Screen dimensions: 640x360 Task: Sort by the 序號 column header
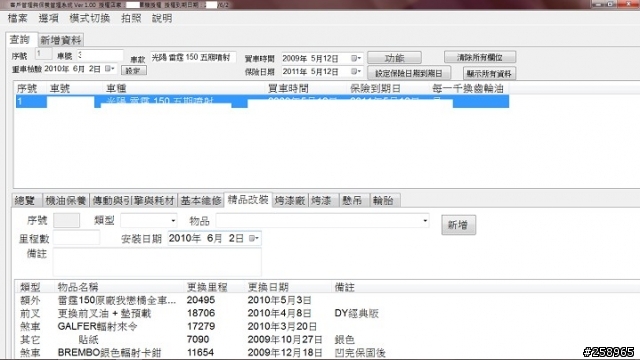click(31, 88)
